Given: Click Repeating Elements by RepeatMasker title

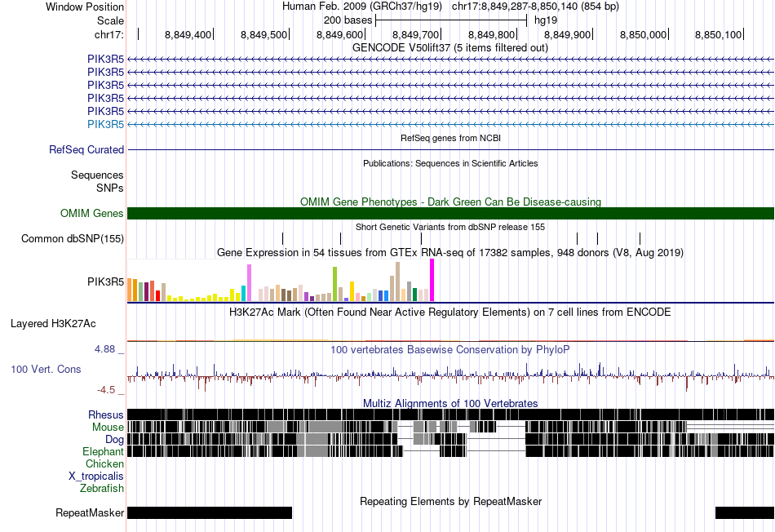Looking at the screenshot, I should [x=450, y=501].
